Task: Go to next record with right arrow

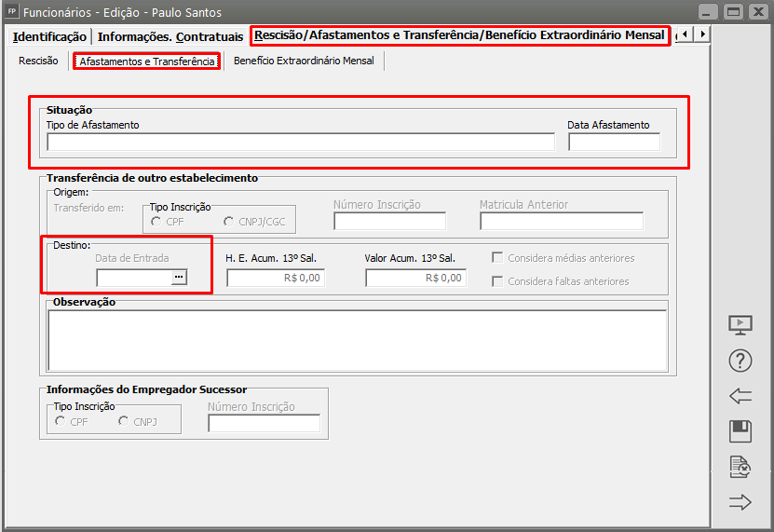Action: pos(740,503)
